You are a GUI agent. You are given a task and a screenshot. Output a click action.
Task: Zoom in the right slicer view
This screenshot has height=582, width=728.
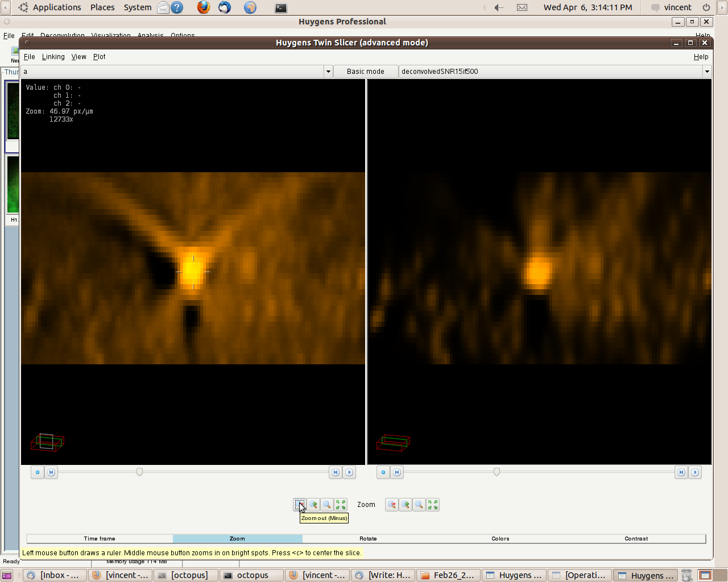point(406,505)
